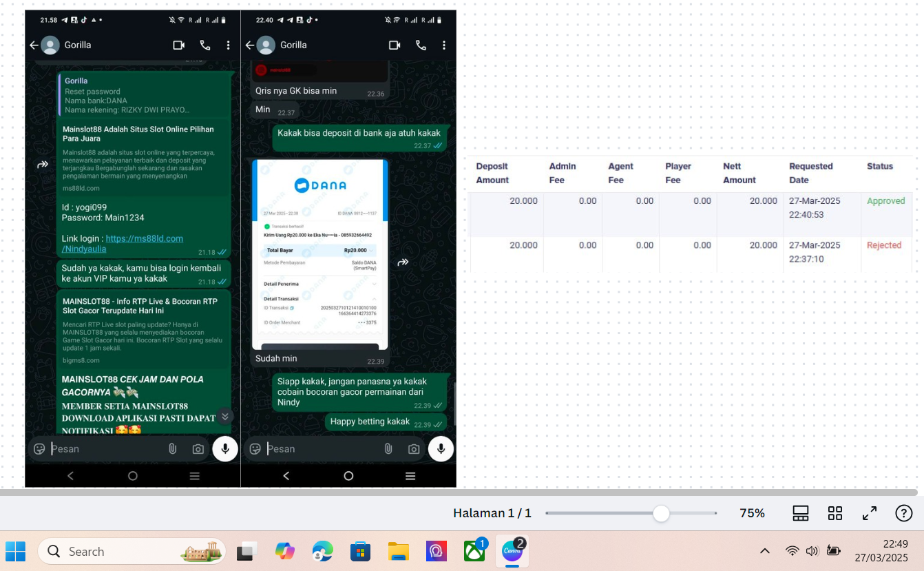Screen dimensions: 924x571
Task: Forward the DANA receipt image
Action: tap(403, 262)
